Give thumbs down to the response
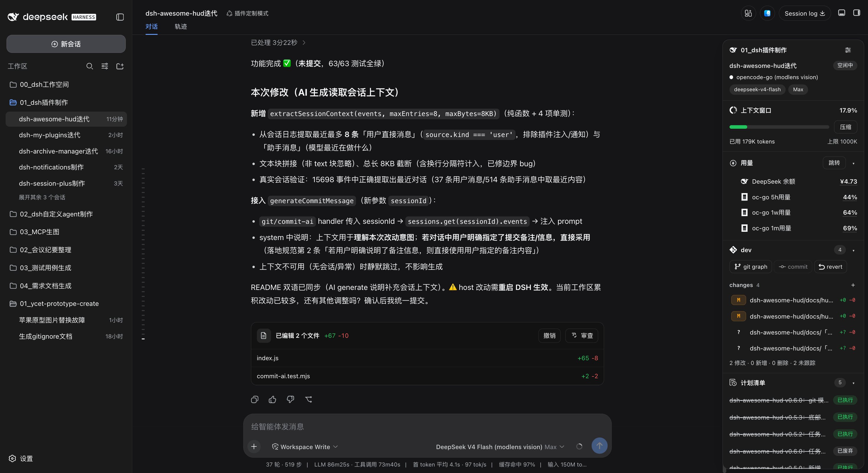Image resolution: width=868 pixels, height=473 pixels. pyautogui.click(x=290, y=399)
